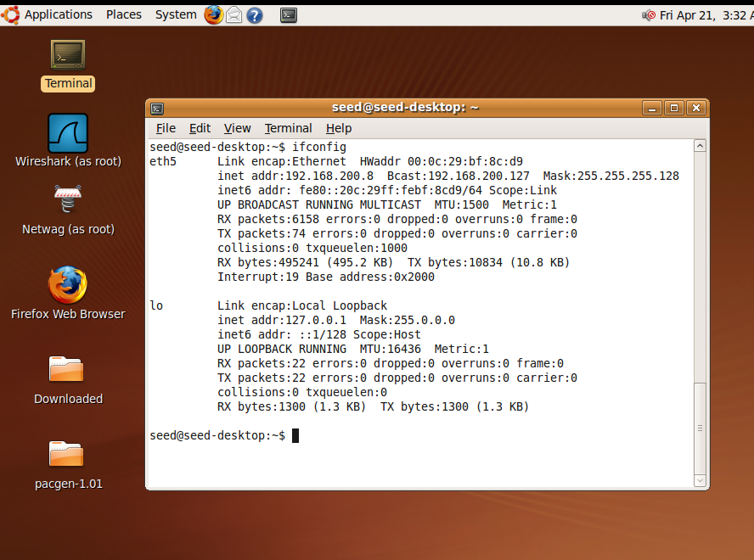Click RX bytes:1300 text
The width and height of the screenshot is (754, 560).
(262, 406)
